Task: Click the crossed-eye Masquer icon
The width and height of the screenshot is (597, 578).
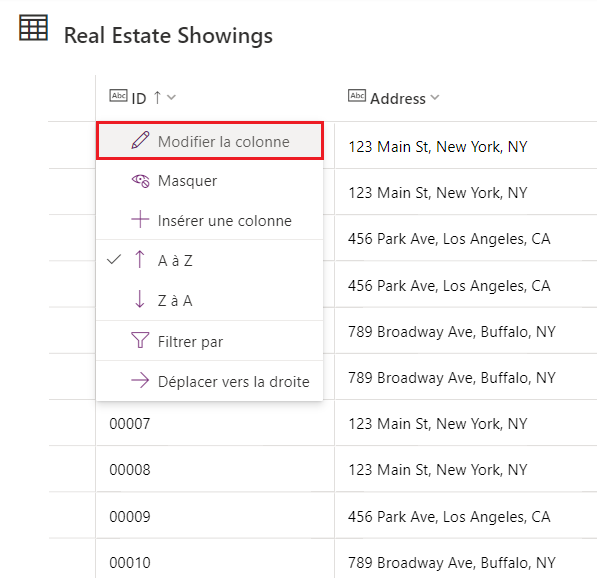Action: [x=140, y=180]
